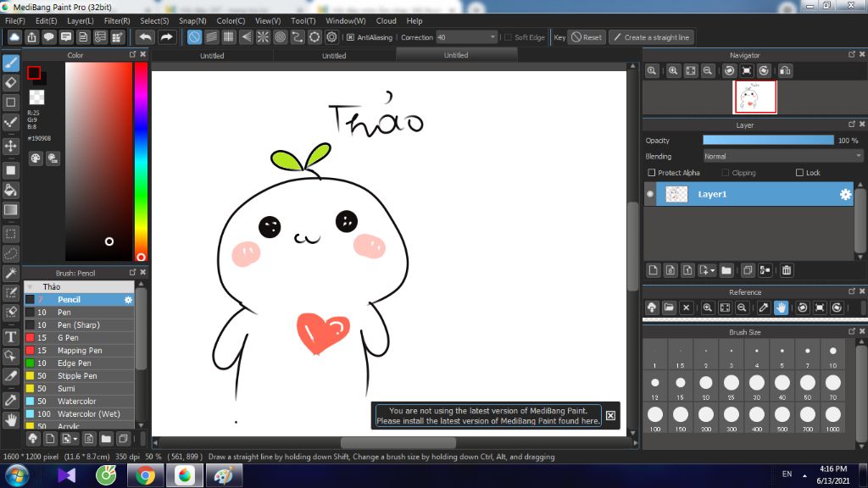Image resolution: width=868 pixels, height=488 pixels.
Task: Select G Pen brush
Action: (79, 337)
